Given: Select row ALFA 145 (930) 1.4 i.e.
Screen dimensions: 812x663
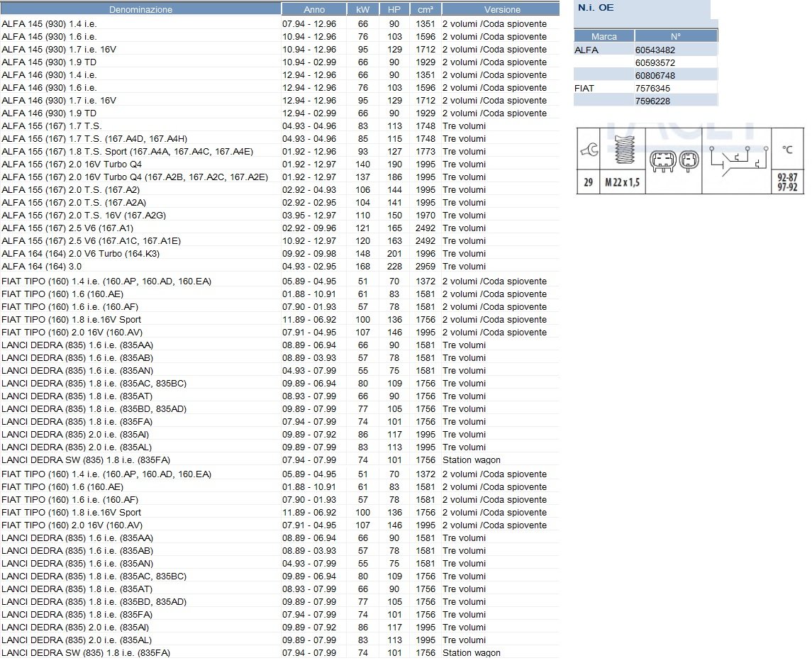Looking at the screenshot, I should pyautogui.click(x=279, y=24).
